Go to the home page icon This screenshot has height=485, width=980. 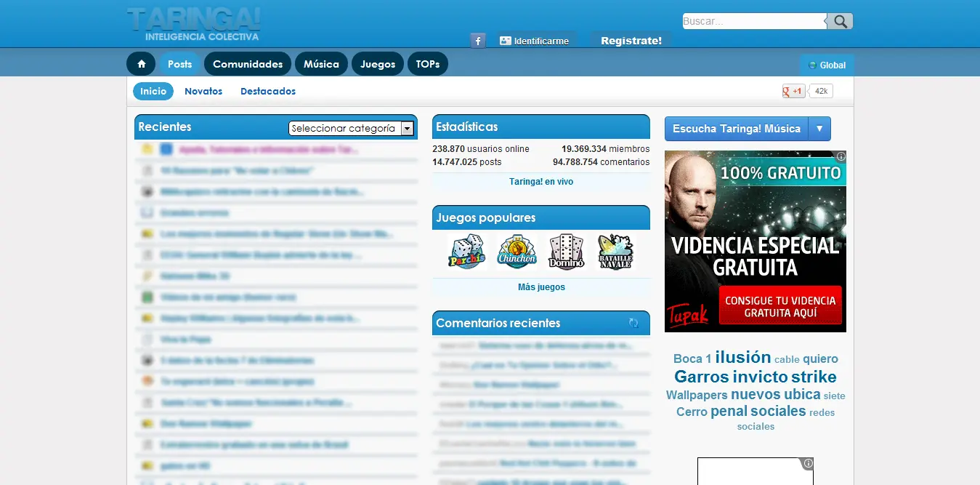pyautogui.click(x=141, y=64)
